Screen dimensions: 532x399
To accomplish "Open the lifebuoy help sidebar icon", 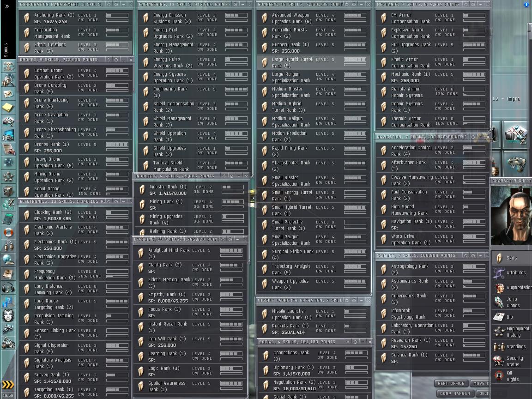I will coord(8,232).
